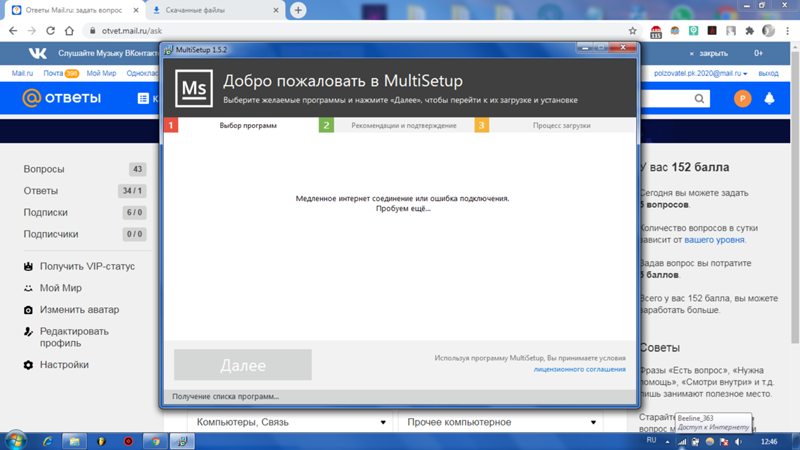Select step tab Выбор программ

[x=248, y=125]
